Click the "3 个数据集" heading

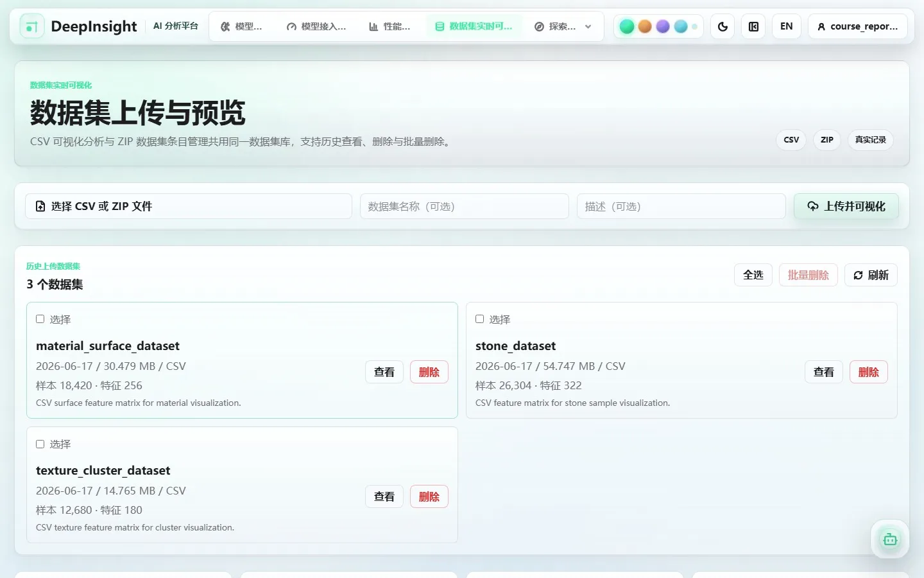pyautogui.click(x=55, y=285)
